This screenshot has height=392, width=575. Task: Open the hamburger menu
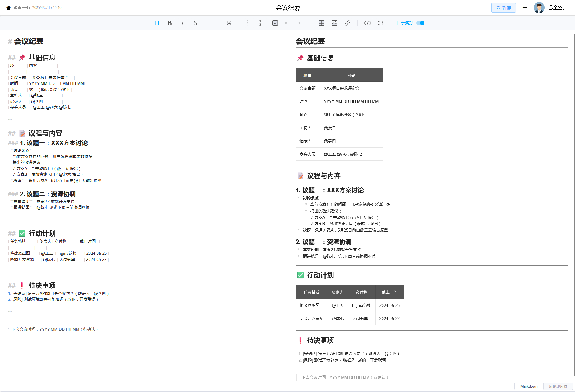[x=525, y=8]
